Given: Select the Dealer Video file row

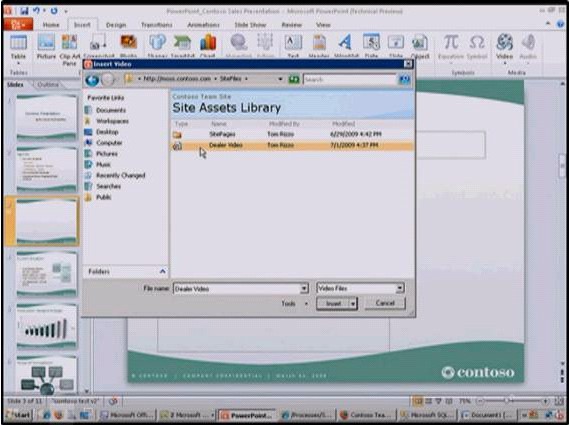Looking at the screenshot, I should pyautogui.click(x=292, y=145).
